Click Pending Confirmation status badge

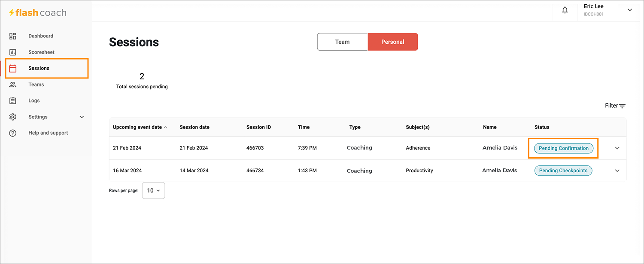coord(564,148)
